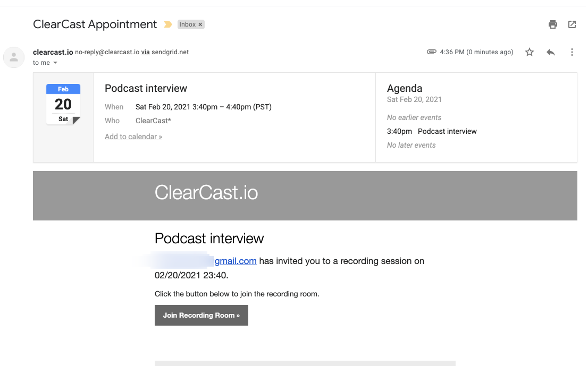Click the Add to calendar link
Image resolution: width=588 pixels, height=366 pixels.
(x=133, y=137)
